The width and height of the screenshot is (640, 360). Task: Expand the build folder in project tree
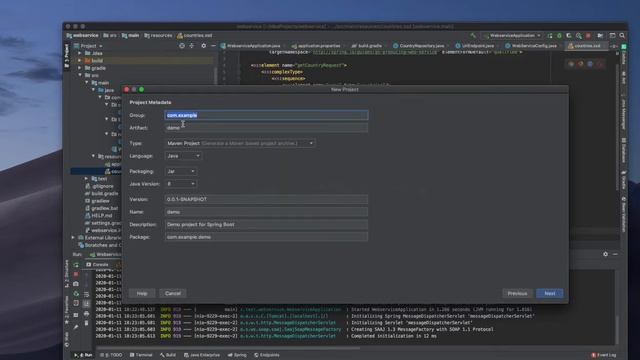(80, 60)
